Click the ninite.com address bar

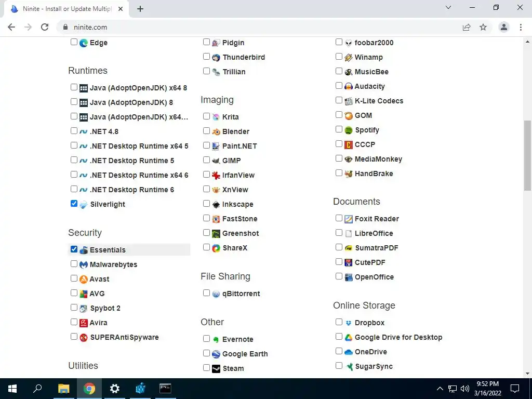[261, 27]
